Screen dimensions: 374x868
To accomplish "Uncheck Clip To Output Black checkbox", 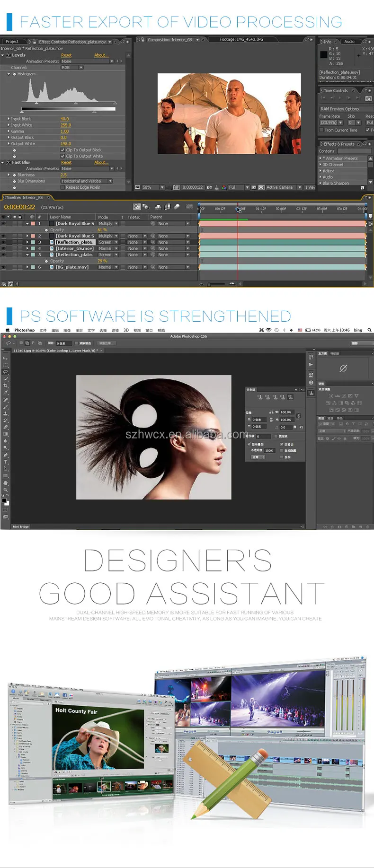I will [x=62, y=150].
